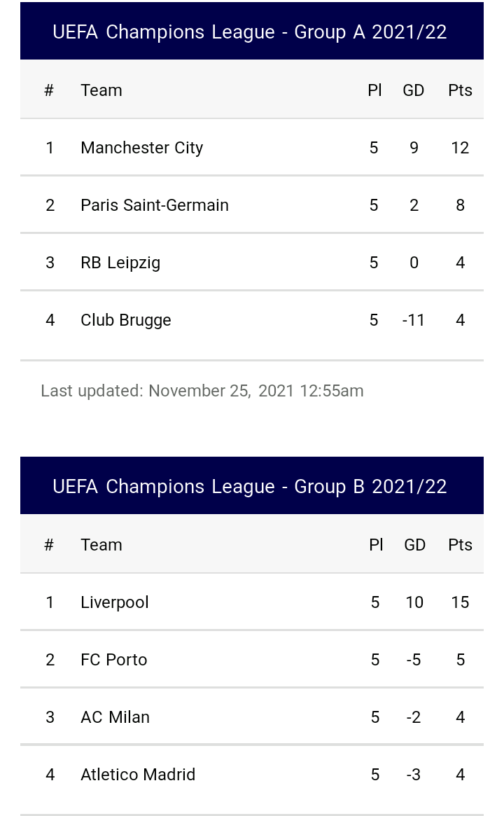
Task: Click the Pts column header in Group B
Action: point(460,545)
